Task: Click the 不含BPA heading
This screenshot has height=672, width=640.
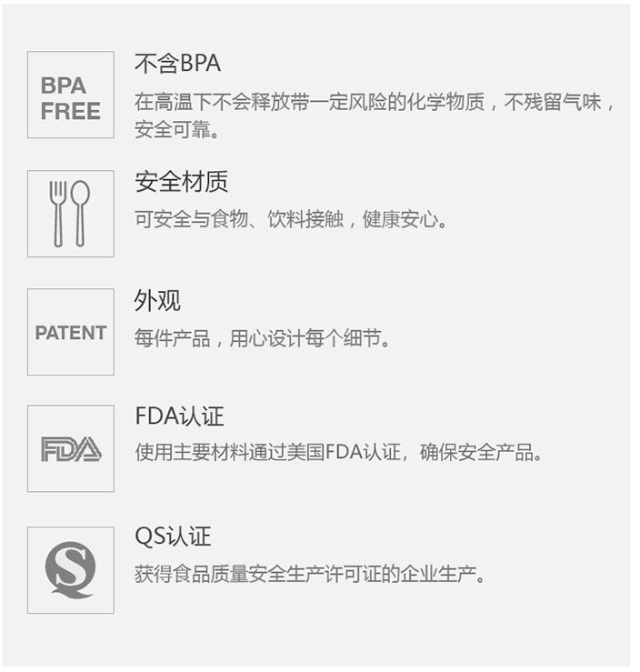Action: [x=178, y=64]
